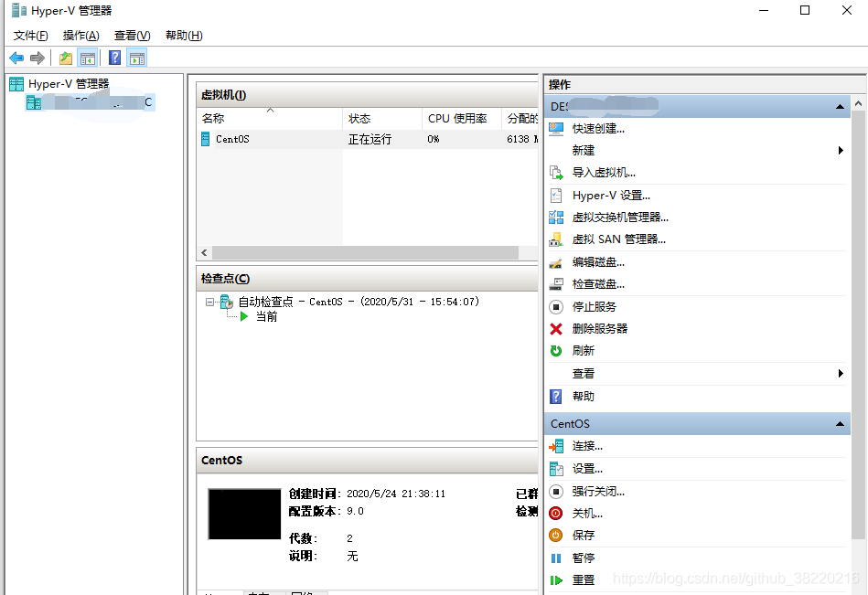
Task: Open the 文件(F) menu
Action: (30, 36)
